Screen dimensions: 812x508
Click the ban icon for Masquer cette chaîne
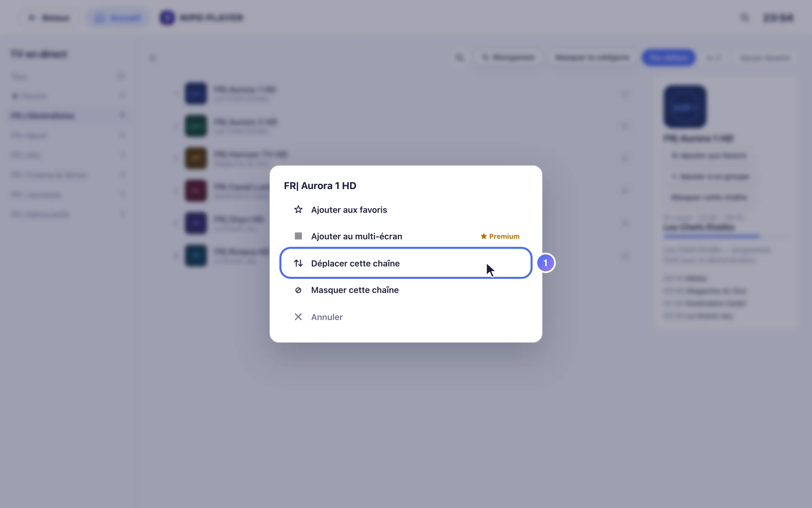tap(298, 290)
